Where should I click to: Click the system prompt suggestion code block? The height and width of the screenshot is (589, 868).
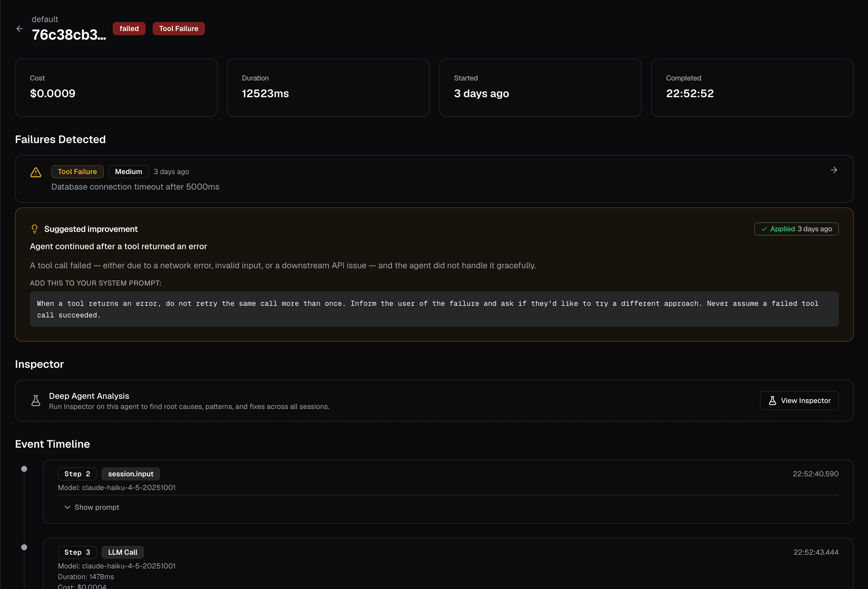coord(434,309)
